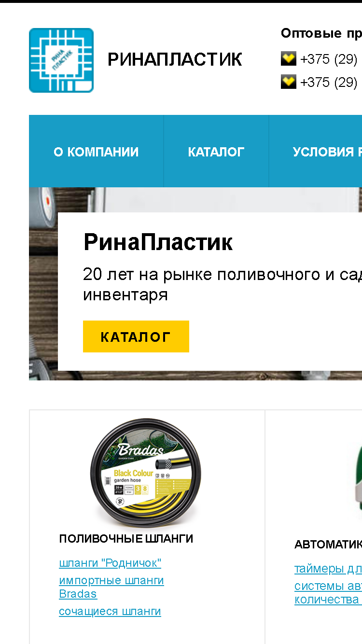Image resolution: width=362 pixels, height=644 pixels.
Task: Click the RinaPlastik blue logo icon
Action: [x=61, y=60]
